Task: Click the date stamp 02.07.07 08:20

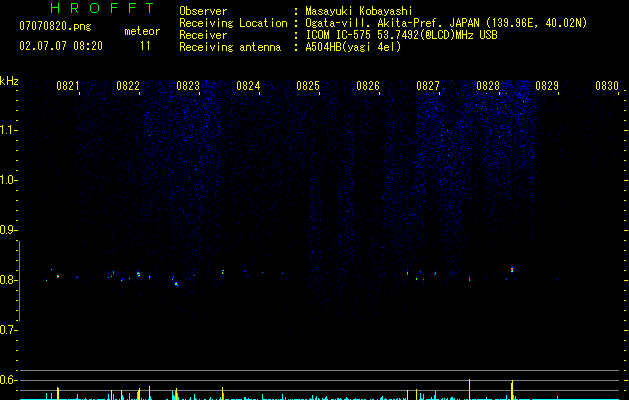Action: [x=61, y=46]
